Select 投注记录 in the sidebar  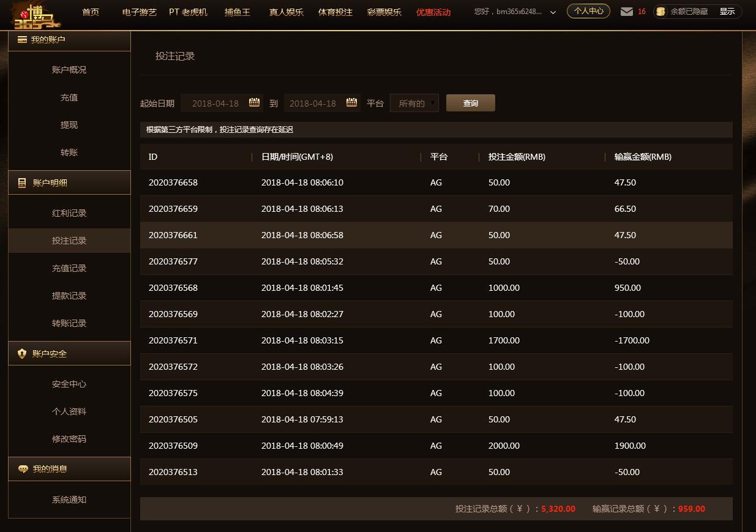(x=69, y=241)
